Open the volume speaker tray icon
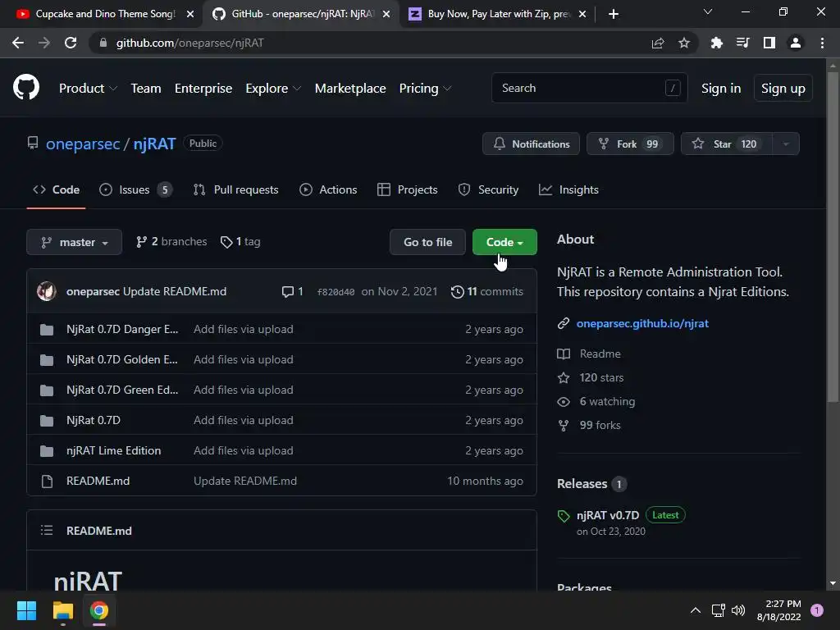The width and height of the screenshot is (840, 630). pos(738,610)
